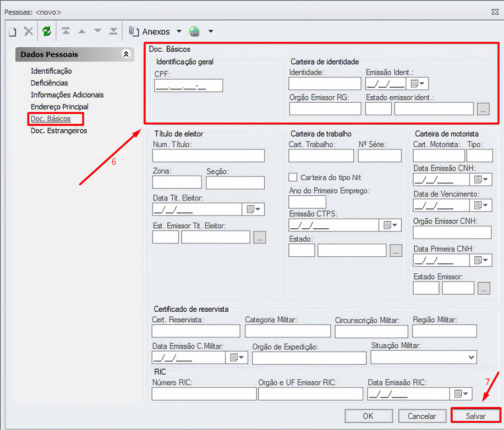Image resolution: width=504 pixels, height=430 pixels.
Task: Click the new record icon in toolbar
Action: 12,32
